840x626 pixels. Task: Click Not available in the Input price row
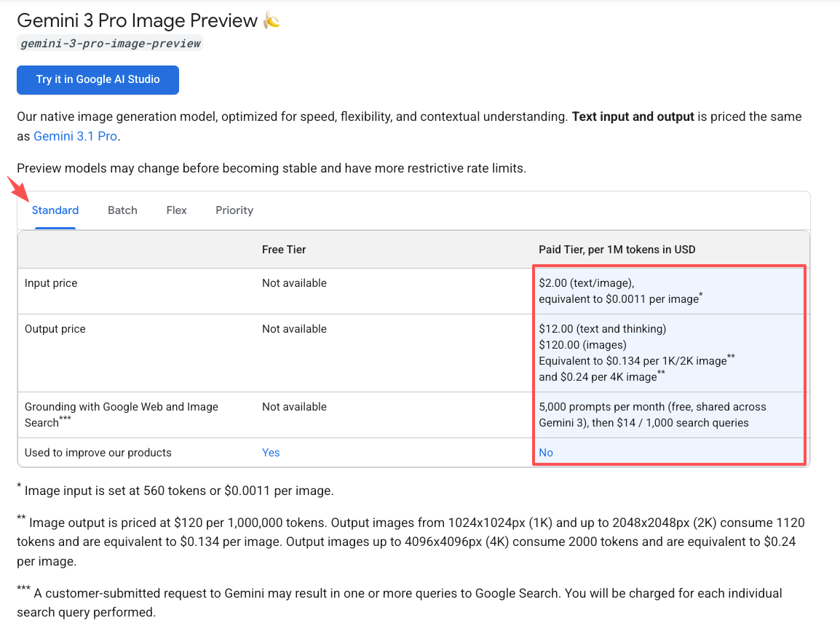pyautogui.click(x=294, y=282)
